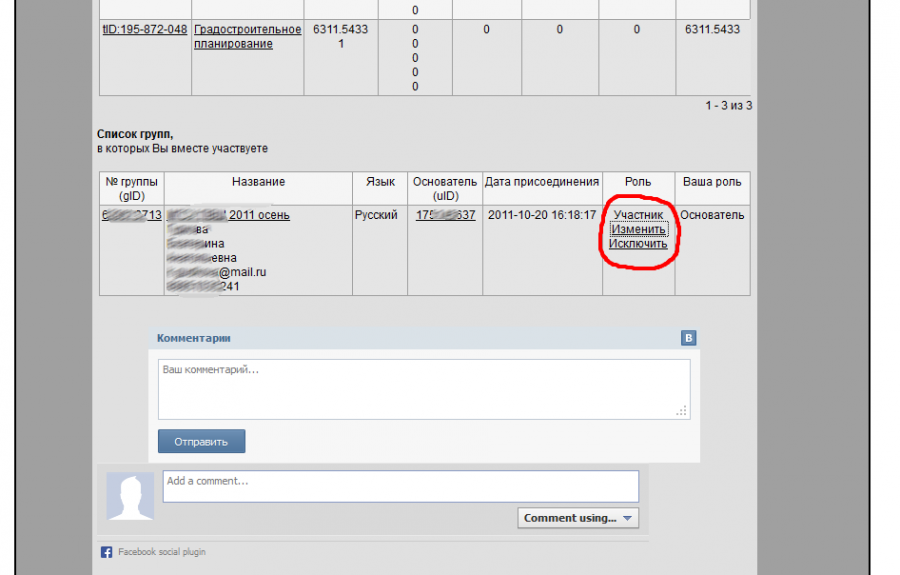Screen dimensions: 900x575
Task: Click the join date 2011-10-20 16:18:17 cell
Action: click(x=542, y=215)
